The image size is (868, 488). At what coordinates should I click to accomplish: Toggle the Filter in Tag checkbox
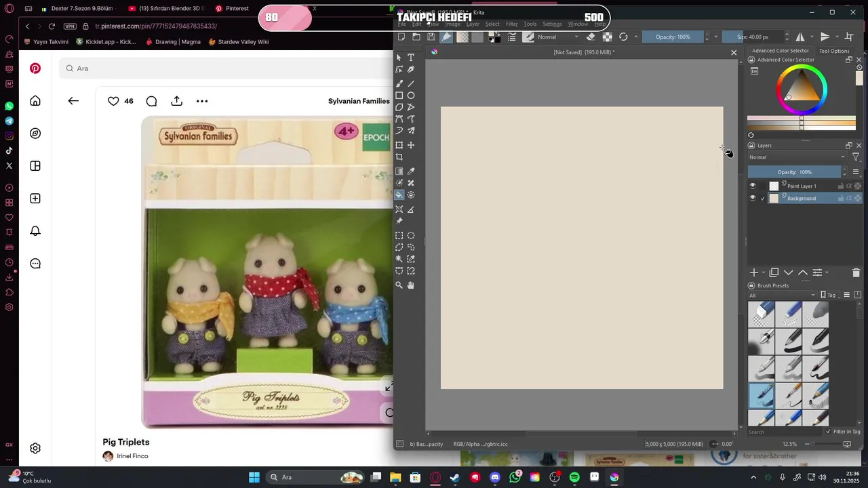(x=829, y=432)
